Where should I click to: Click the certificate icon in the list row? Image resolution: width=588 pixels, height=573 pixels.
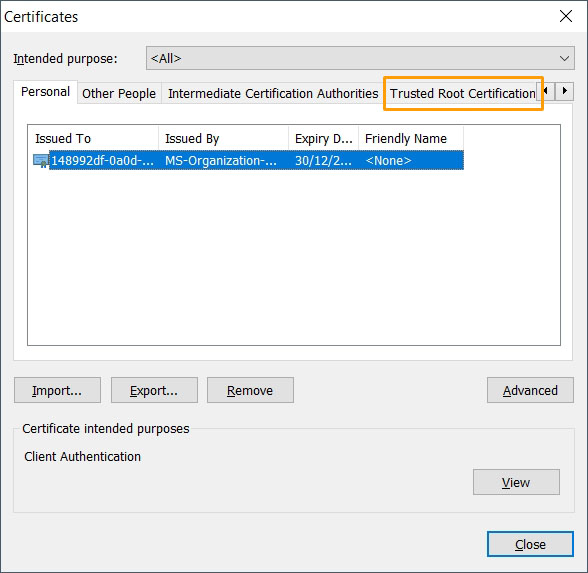[x=40, y=161]
